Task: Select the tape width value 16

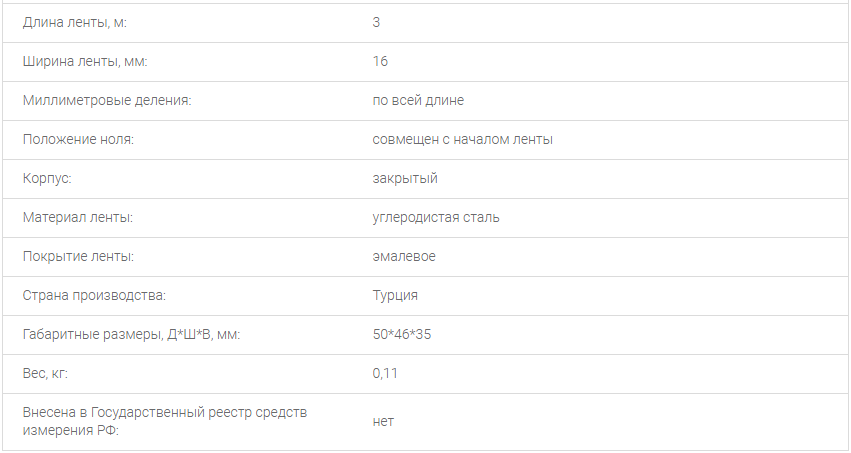Action: coord(380,61)
